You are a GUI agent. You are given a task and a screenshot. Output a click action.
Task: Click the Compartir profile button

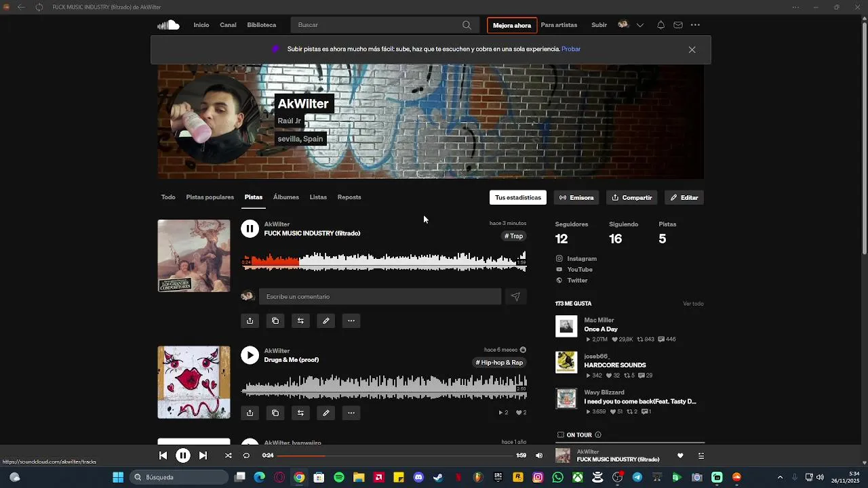coord(632,197)
